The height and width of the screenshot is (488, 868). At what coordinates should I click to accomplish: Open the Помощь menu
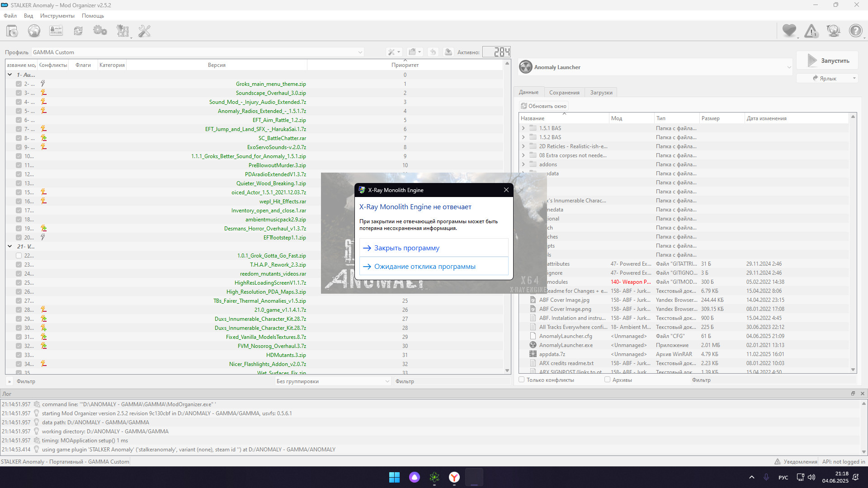point(93,15)
